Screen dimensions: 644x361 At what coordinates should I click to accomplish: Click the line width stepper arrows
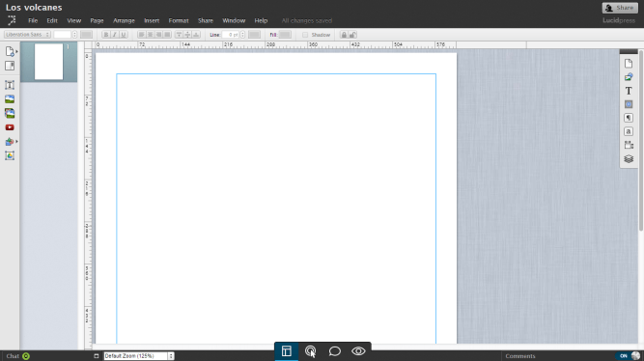coord(242,35)
